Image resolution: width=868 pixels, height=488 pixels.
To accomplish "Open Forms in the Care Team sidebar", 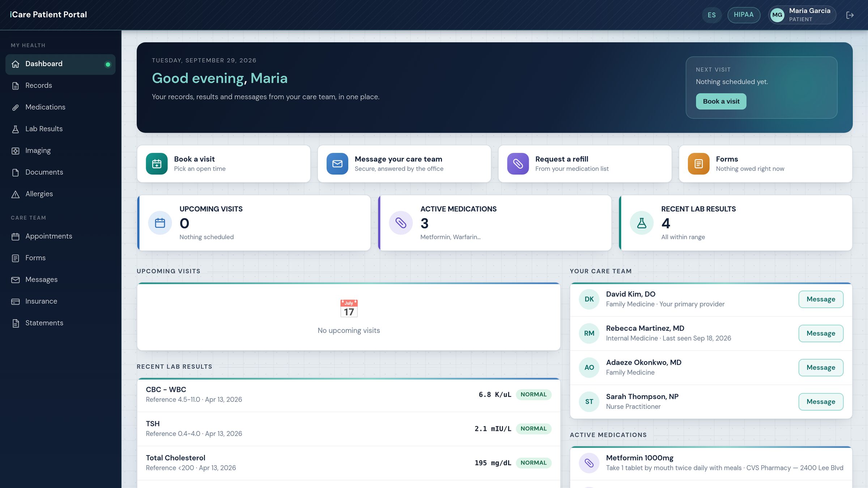I will (60, 258).
